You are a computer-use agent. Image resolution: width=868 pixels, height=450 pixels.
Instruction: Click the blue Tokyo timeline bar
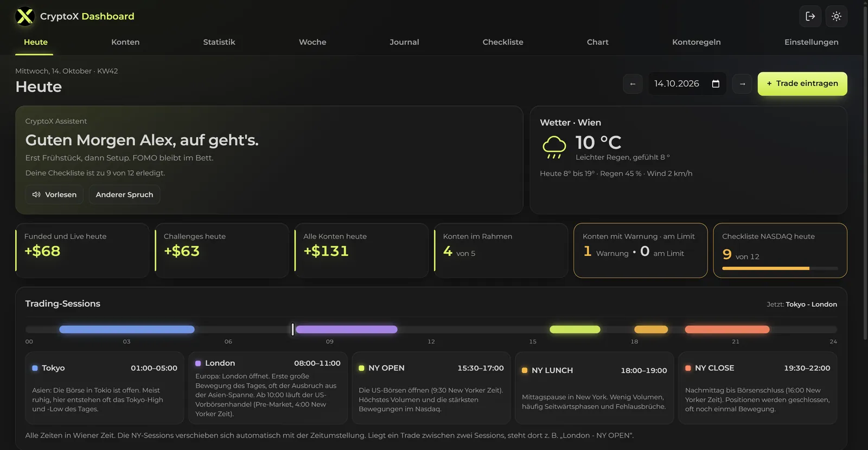point(127,329)
